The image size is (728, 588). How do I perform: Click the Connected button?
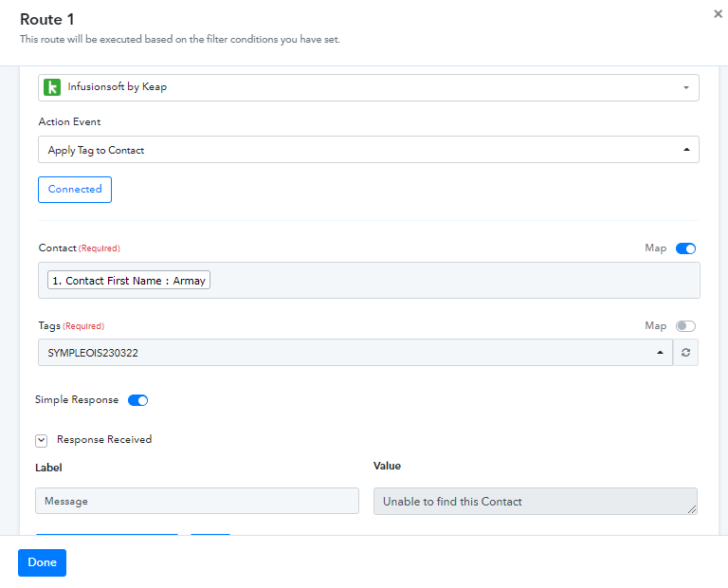pos(75,190)
